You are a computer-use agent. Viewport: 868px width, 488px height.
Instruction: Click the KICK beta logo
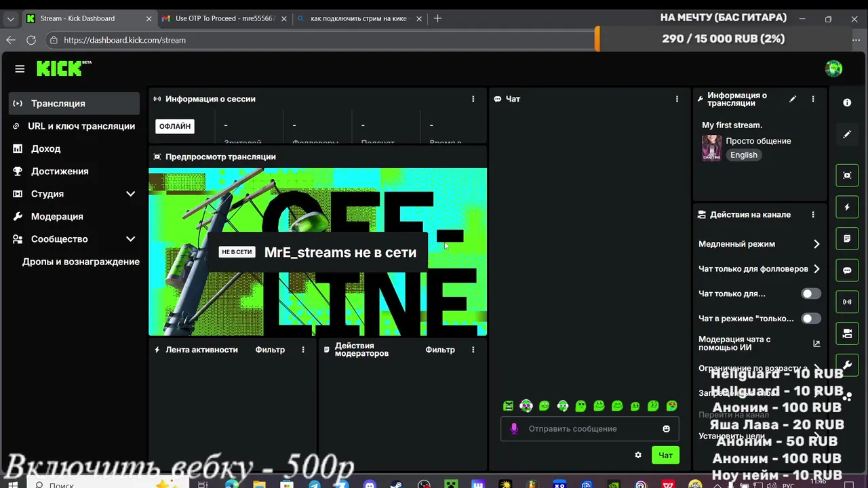[x=64, y=68]
